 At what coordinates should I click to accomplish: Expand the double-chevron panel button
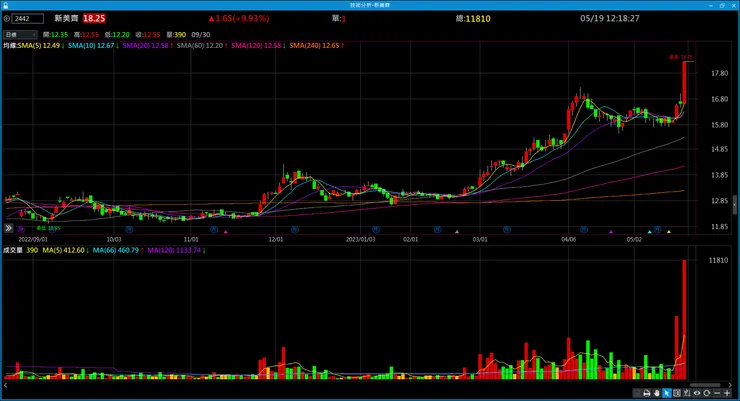pyautogui.click(x=8, y=228)
